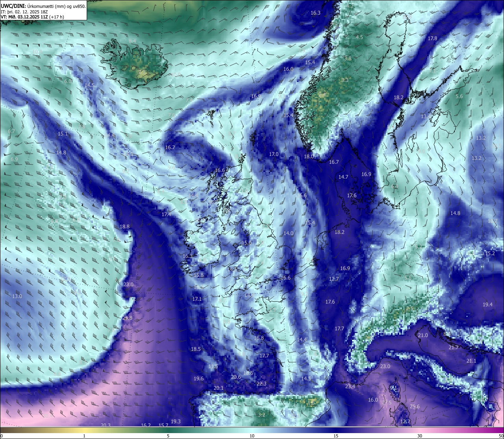The image size is (504, 439).
Task: Click the color scale label '0'
Action: tap(2, 436)
